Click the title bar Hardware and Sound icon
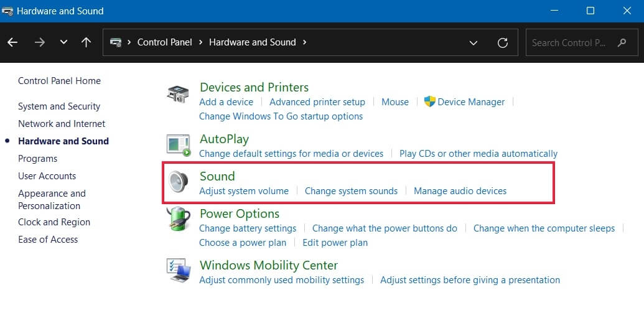The image size is (644, 323). click(x=7, y=11)
